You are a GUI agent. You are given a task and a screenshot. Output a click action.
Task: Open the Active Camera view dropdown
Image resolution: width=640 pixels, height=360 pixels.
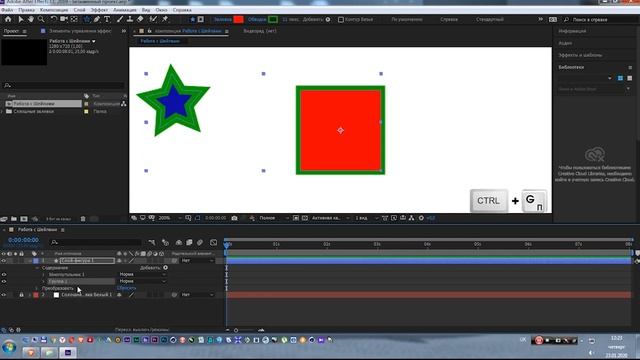(330, 218)
